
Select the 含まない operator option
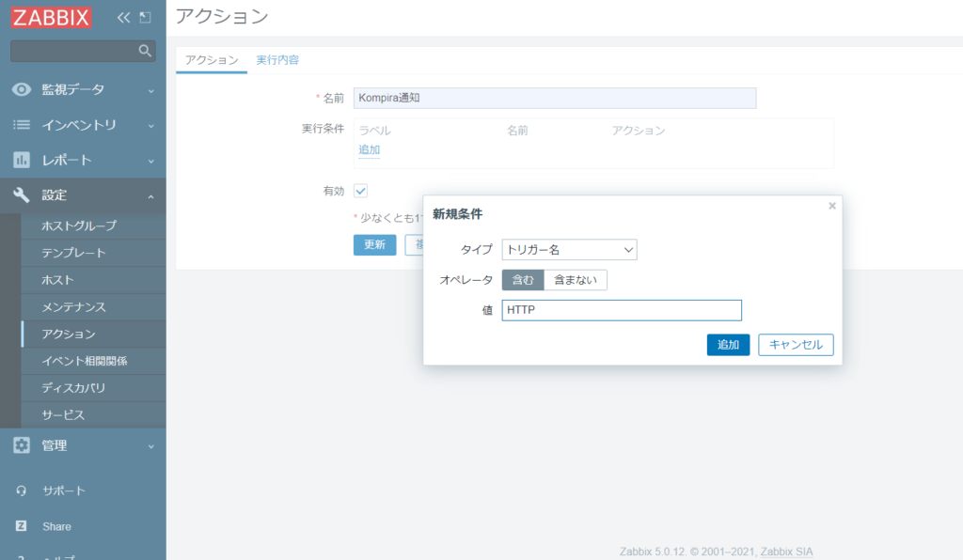click(x=576, y=279)
